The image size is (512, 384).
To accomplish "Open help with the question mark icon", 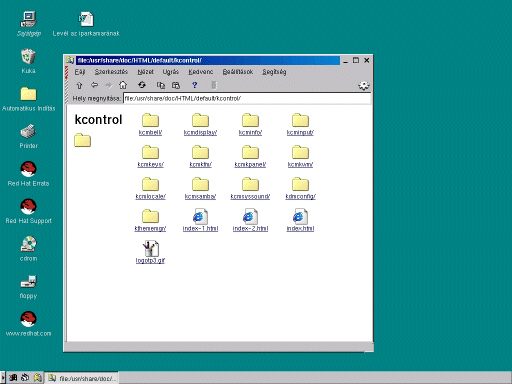I will point(195,85).
